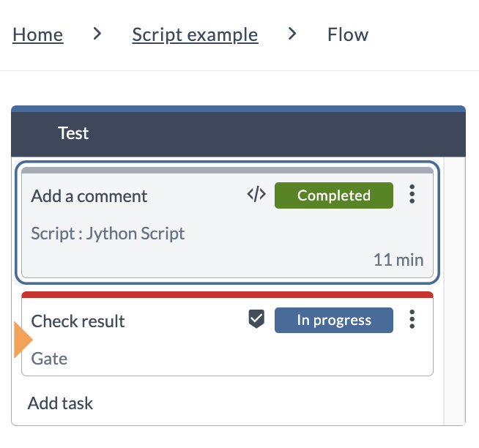Go to the Home breadcrumb link
Viewport: 479px width, 448px height.
38,34
